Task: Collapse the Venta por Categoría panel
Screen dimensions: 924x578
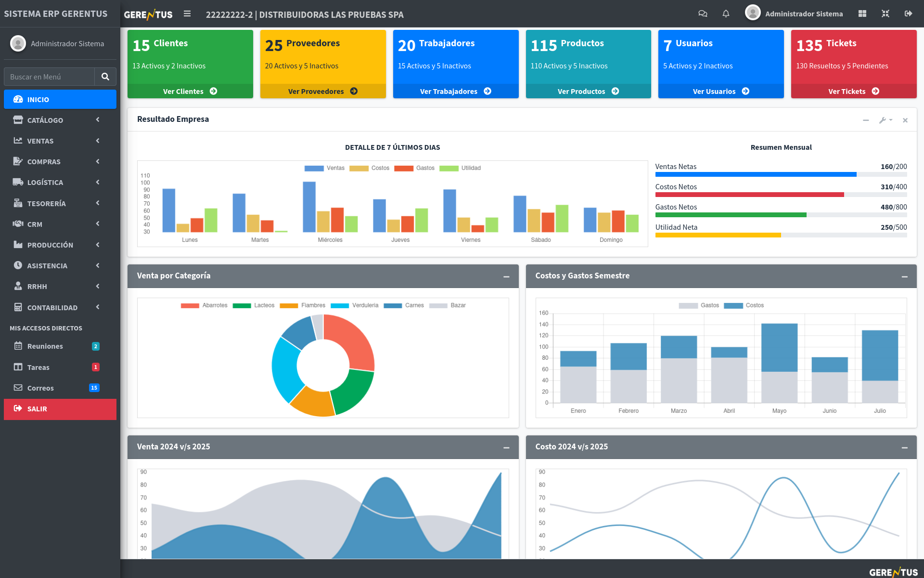Action: (x=506, y=276)
